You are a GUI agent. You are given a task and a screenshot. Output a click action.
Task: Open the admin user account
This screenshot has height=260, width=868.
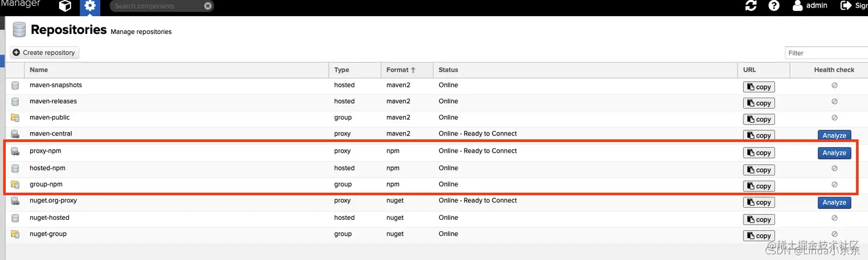[810, 6]
